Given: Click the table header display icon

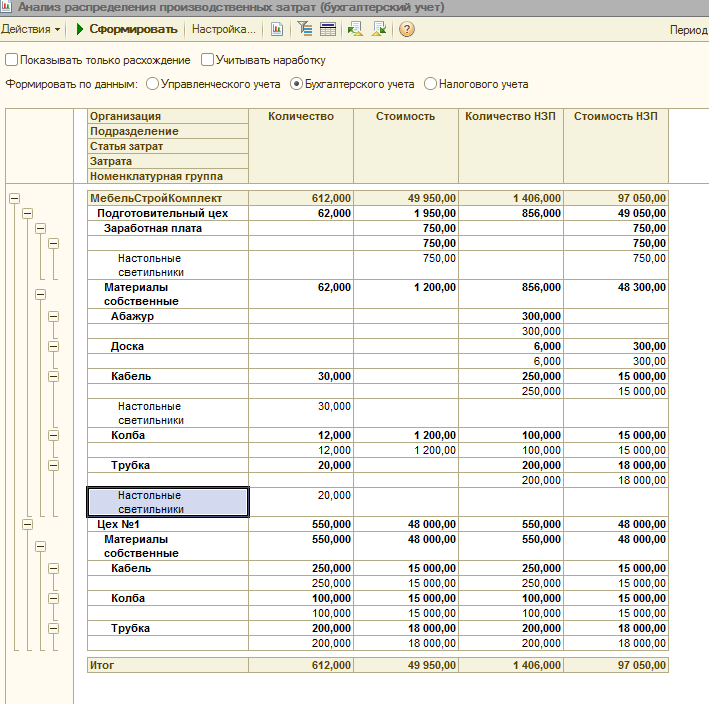Looking at the screenshot, I should 328,29.
